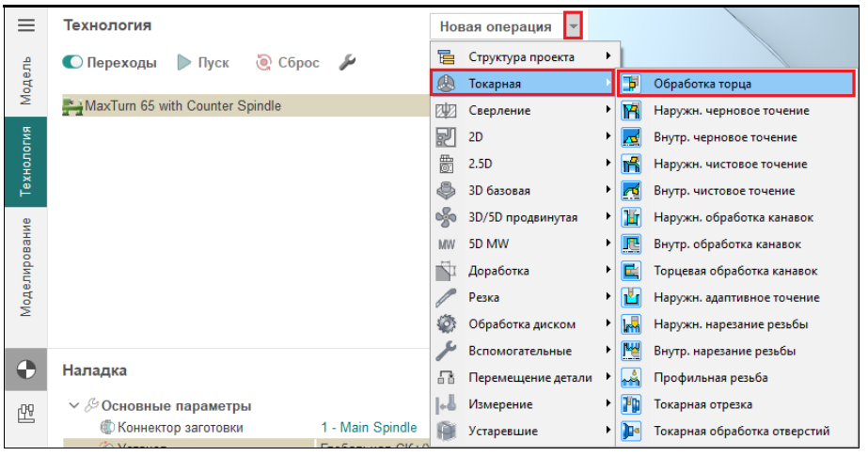The image size is (868, 456).
Task: Toggle the Переходы switch
Action: [74, 63]
